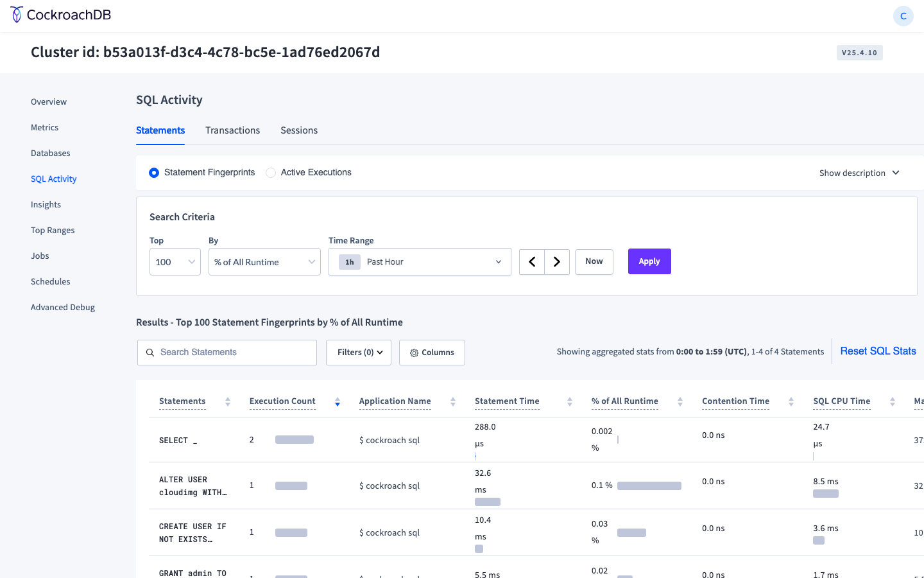The image size is (924, 578).
Task: Sort by % of All Runtime arrows
Action: (x=680, y=401)
